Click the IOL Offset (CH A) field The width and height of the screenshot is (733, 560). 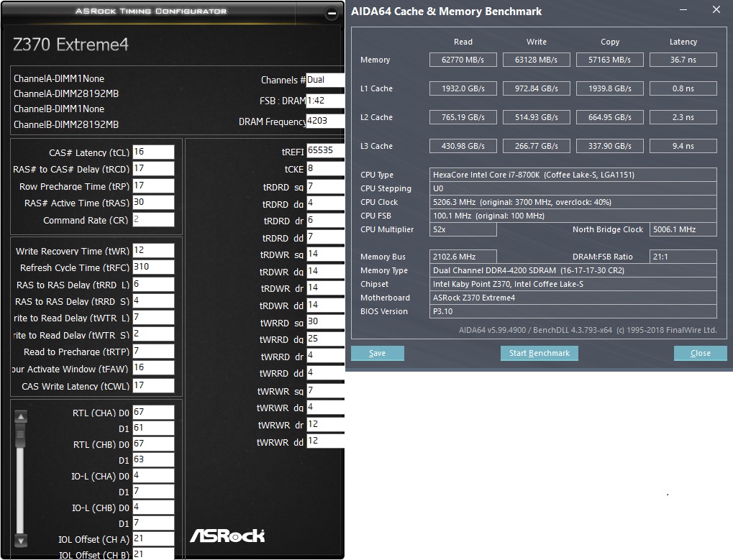(x=153, y=538)
